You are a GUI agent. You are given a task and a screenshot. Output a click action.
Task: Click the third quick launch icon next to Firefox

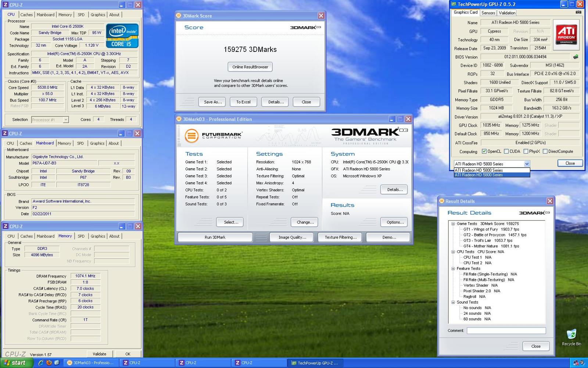pos(57,363)
